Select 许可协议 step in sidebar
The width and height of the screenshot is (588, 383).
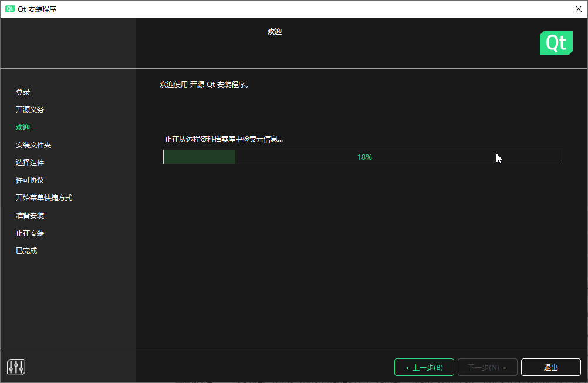(x=30, y=180)
